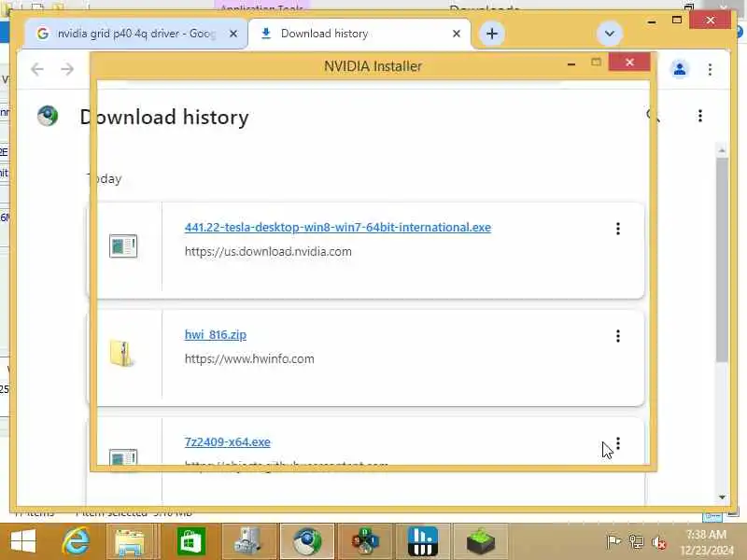This screenshot has width=747, height=560.
Task: Launch Internet Explorer from taskbar
Action: tap(77, 541)
